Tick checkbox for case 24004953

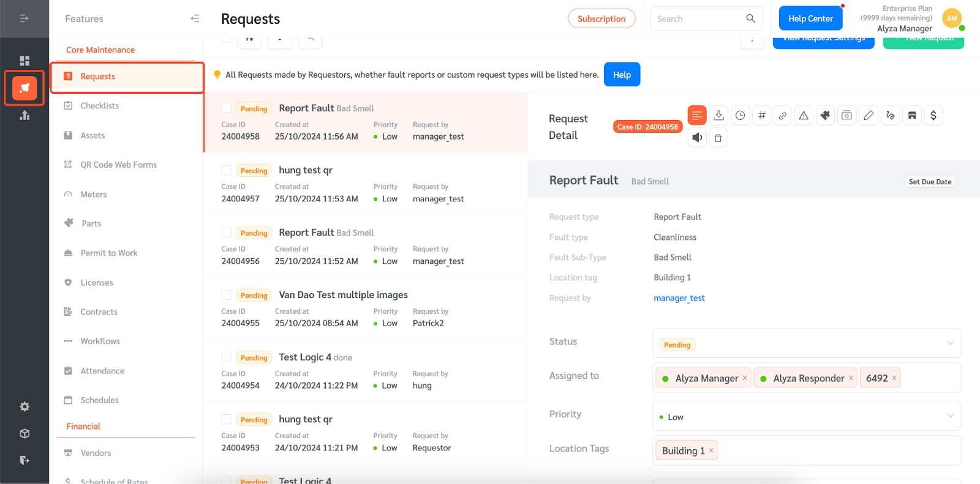pyautogui.click(x=227, y=419)
